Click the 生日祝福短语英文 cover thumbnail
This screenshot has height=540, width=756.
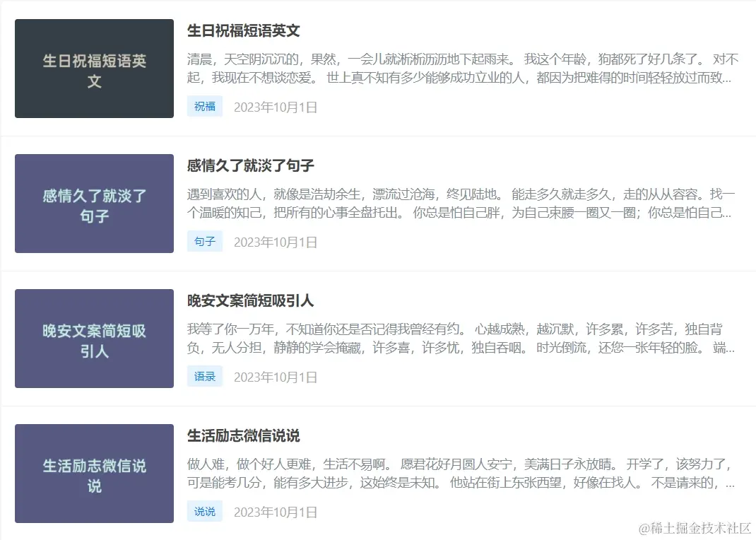coord(93,68)
